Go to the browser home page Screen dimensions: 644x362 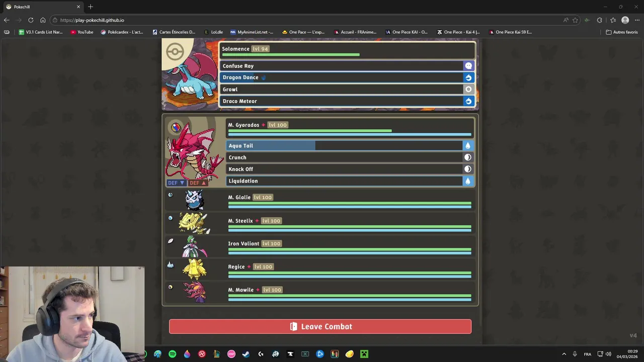[x=43, y=20]
